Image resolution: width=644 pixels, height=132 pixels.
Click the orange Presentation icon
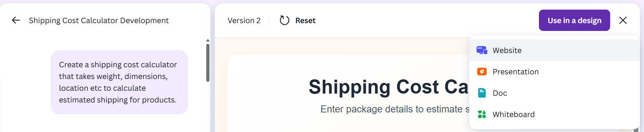[482, 72]
